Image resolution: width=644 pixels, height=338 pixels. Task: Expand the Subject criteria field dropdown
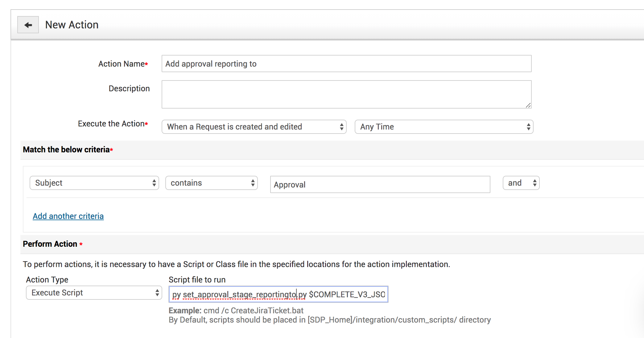pyautogui.click(x=94, y=183)
